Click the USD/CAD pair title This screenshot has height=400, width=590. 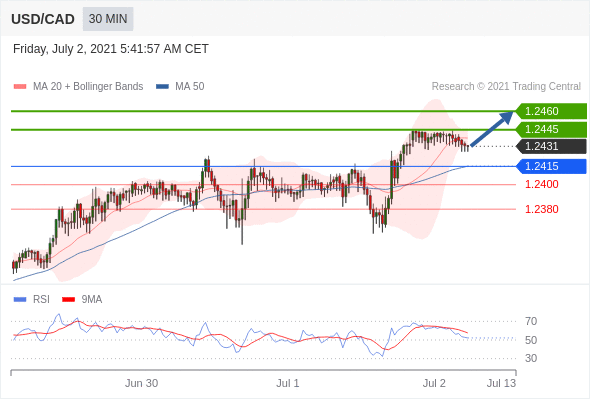[43, 19]
